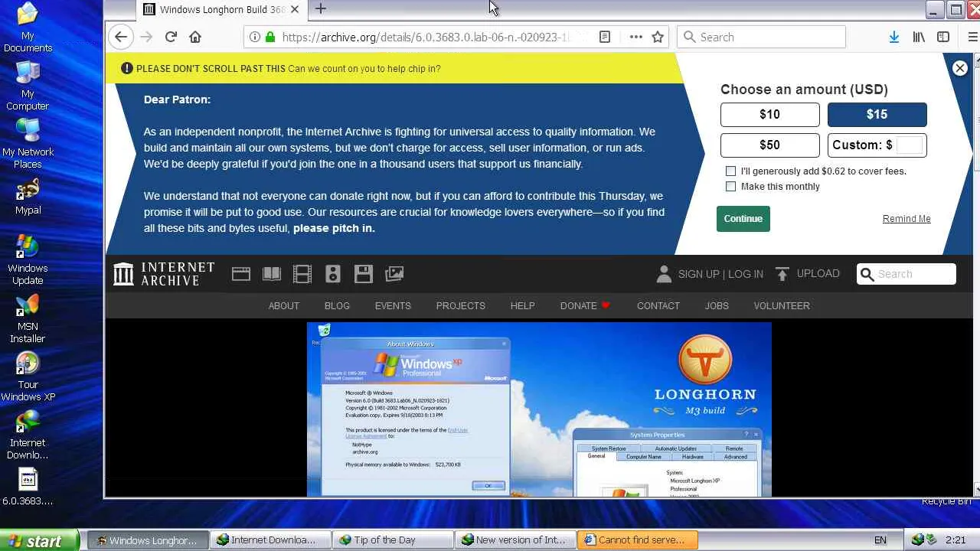Dismiss the donation banner
Image resolution: width=980 pixels, height=551 pixels.
point(959,68)
